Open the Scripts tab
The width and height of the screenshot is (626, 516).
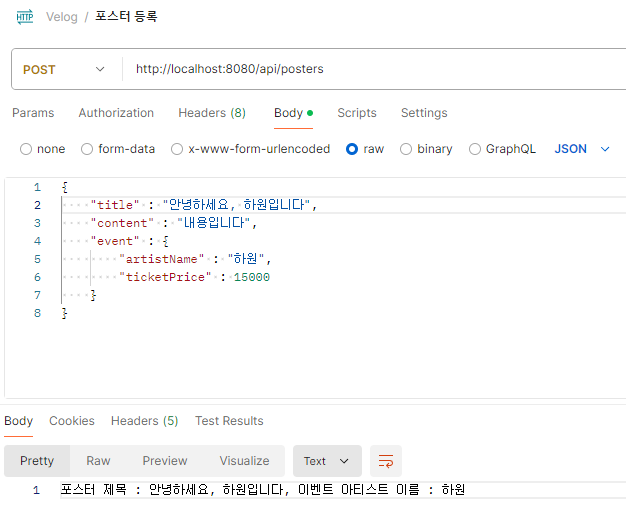tap(357, 113)
